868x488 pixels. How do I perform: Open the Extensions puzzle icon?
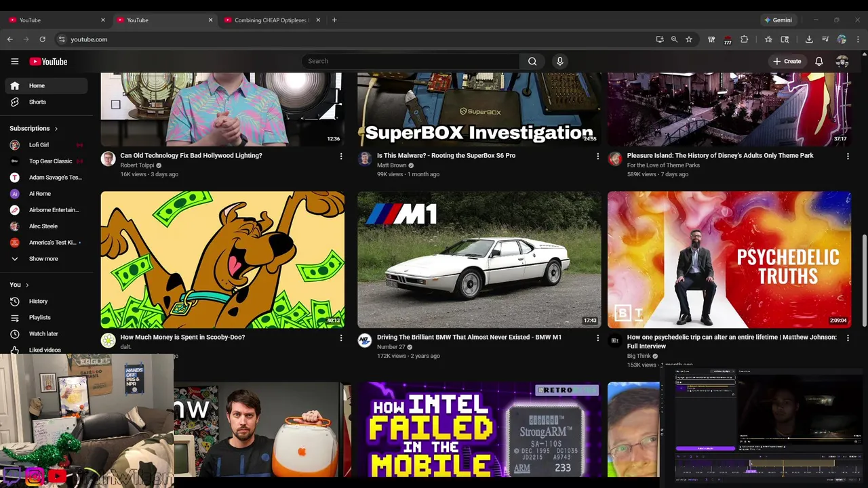744,39
